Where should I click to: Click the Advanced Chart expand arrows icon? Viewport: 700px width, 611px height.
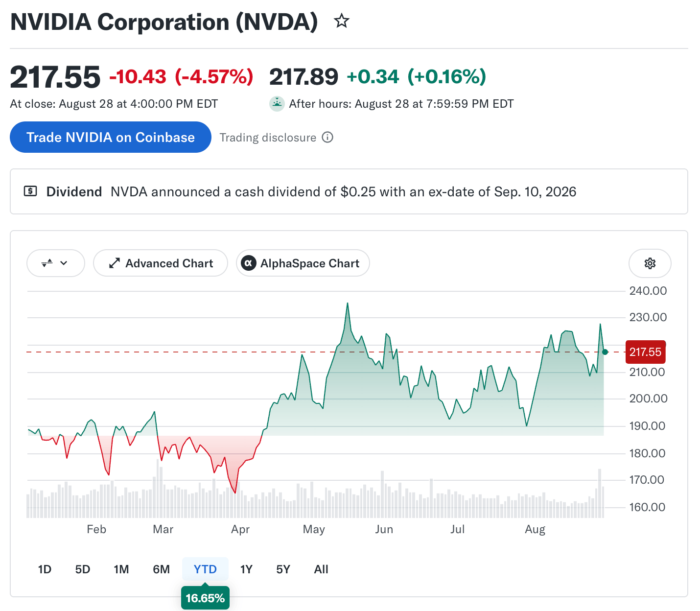pyautogui.click(x=115, y=263)
